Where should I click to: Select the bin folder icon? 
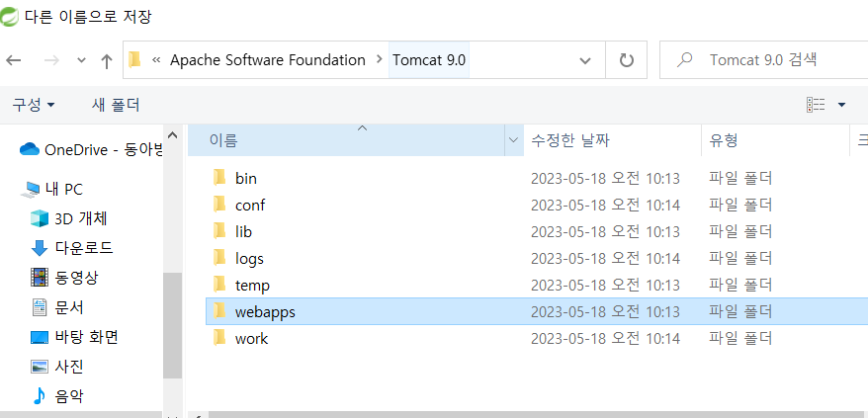(219, 178)
